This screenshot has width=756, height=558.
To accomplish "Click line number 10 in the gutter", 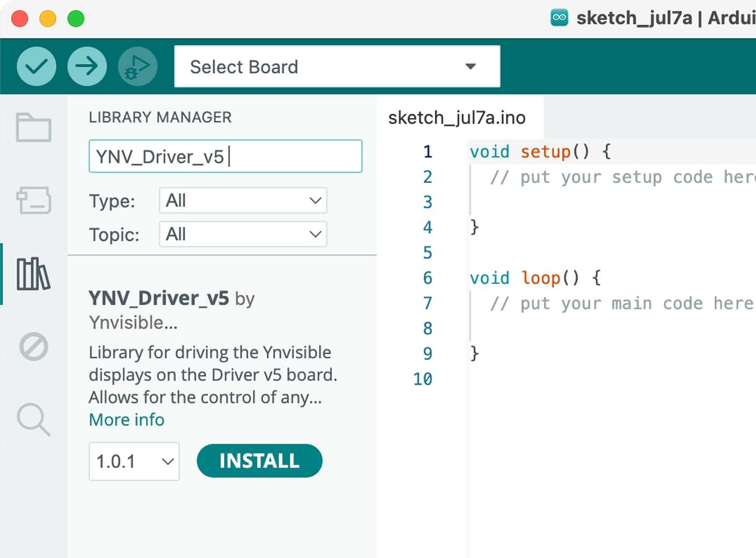I will click(423, 379).
